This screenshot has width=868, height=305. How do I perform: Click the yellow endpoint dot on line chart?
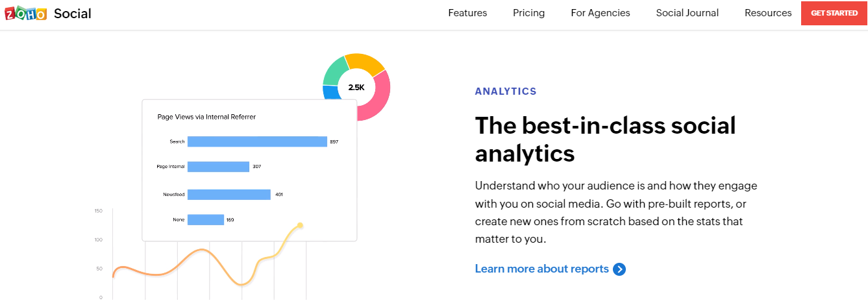click(300, 225)
